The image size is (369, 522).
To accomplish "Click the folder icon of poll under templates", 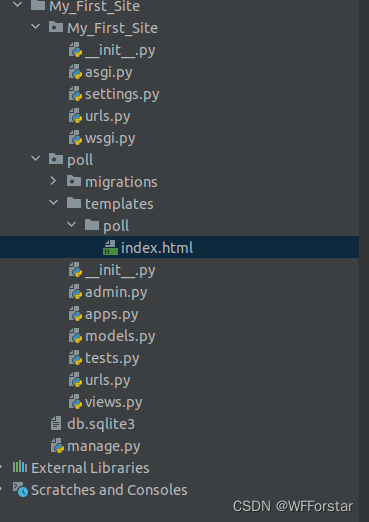I will pos(92,225).
